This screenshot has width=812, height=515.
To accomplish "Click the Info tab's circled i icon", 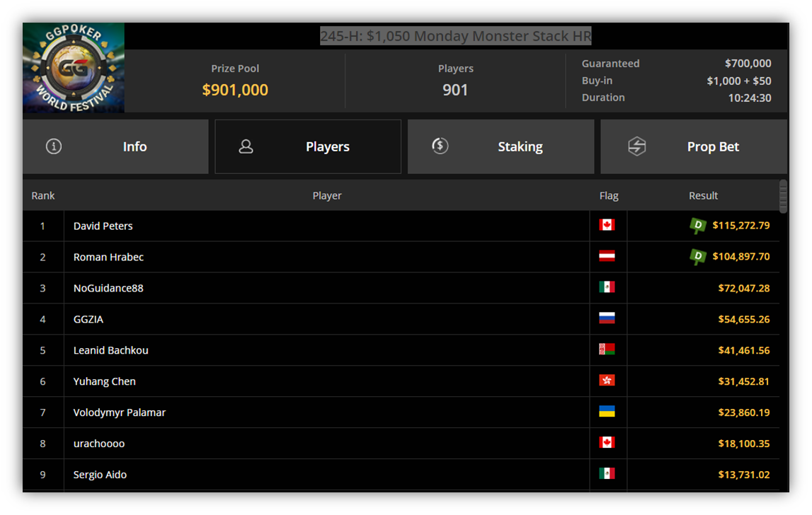I will point(54,146).
